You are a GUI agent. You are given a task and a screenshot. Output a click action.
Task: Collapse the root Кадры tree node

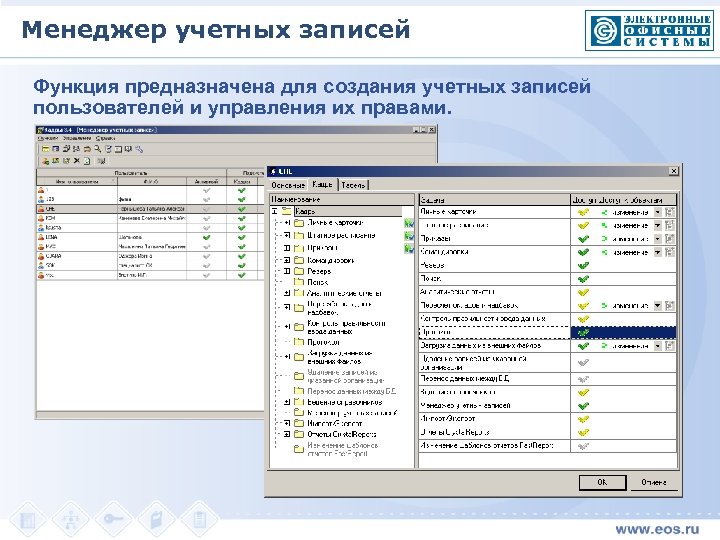[x=275, y=211]
